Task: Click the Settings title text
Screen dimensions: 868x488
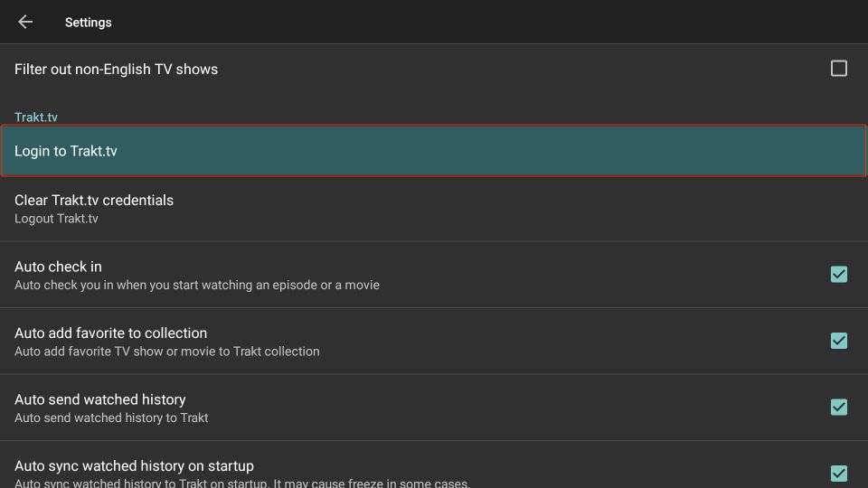Action: [x=88, y=22]
